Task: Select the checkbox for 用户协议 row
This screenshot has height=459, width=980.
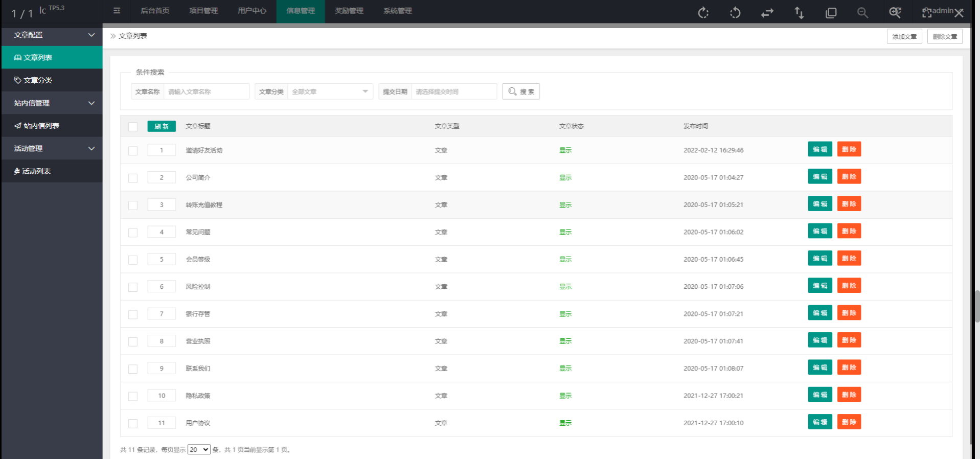Action: [x=133, y=423]
